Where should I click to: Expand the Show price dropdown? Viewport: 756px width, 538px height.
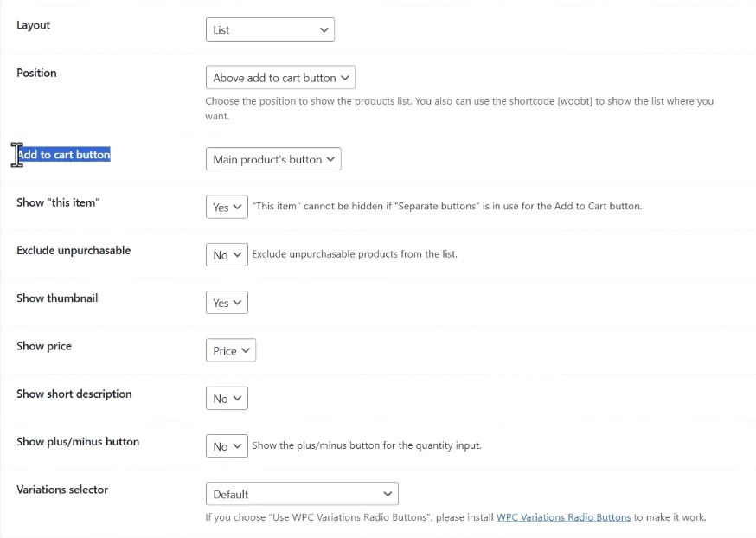coord(231,350)
